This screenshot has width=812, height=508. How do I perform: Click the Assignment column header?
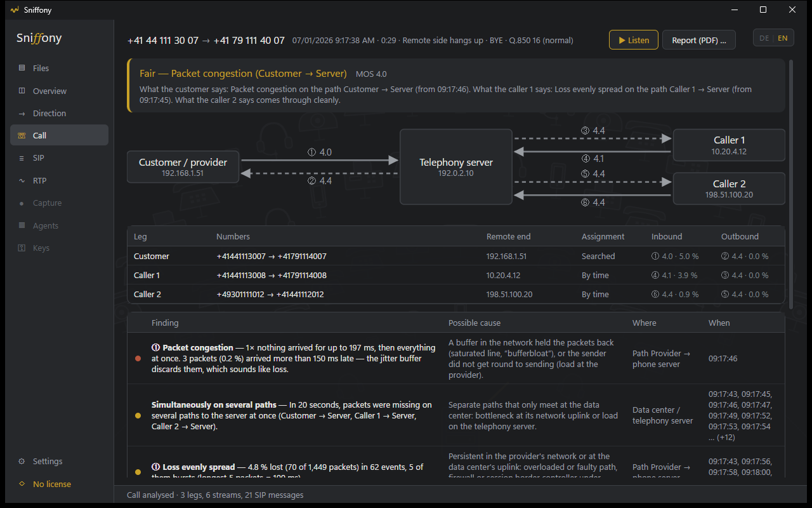tap(603, 237)
